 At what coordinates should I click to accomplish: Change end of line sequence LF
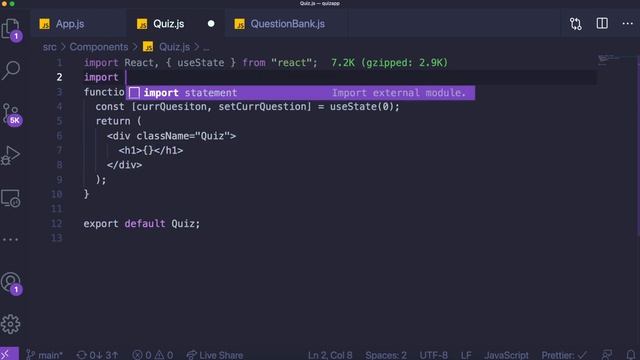coord(466,355)
